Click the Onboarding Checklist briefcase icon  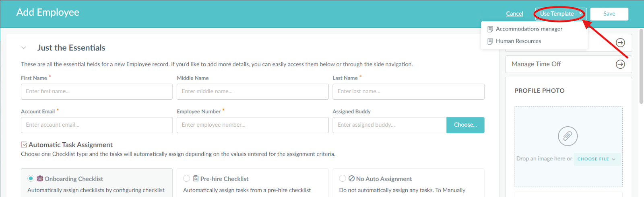tap(40, 179)
